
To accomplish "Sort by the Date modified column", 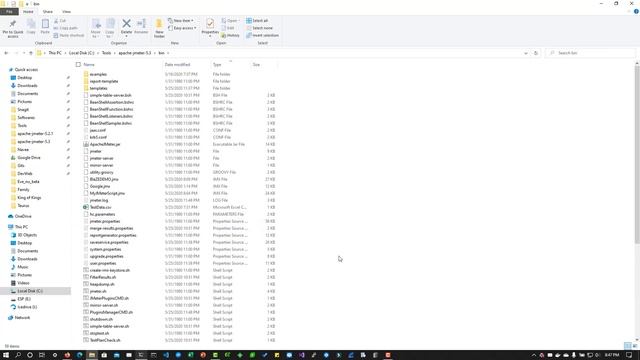I will 178,64.
